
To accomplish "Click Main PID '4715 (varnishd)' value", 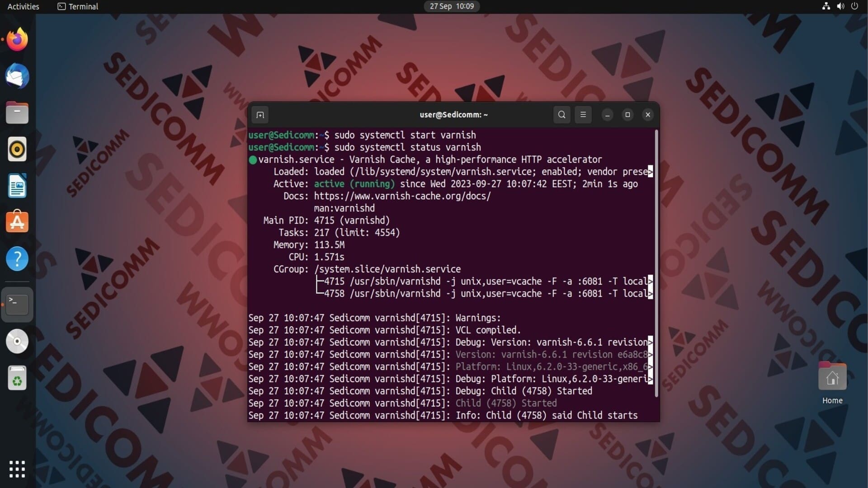I will [x=352, y=221].
